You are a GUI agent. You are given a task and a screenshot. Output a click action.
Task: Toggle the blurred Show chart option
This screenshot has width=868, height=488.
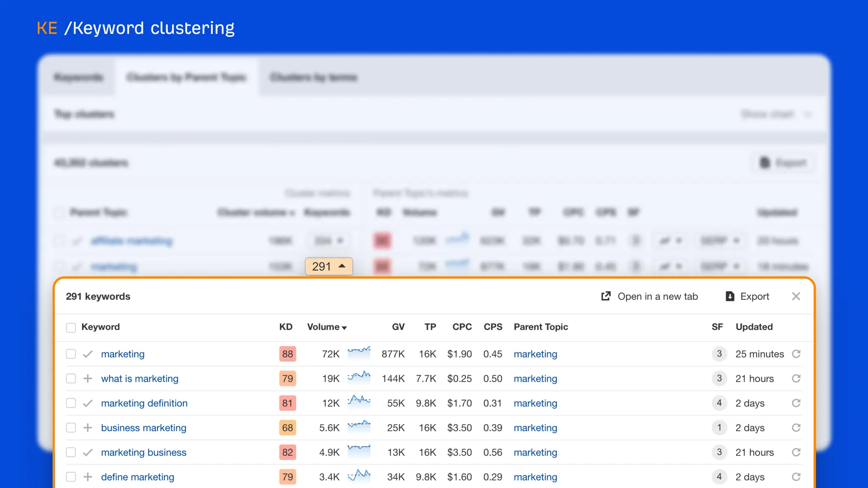tap(776, 114)
